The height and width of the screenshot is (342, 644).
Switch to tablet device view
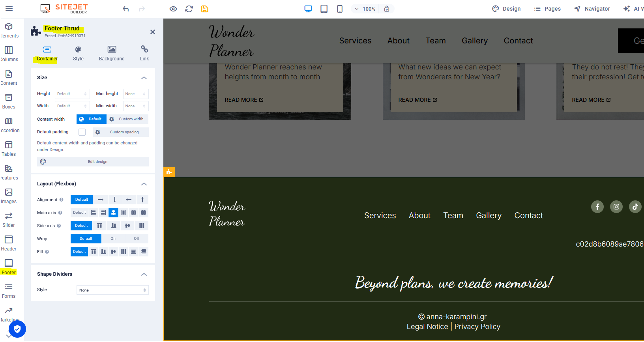(x=324, y=9)
